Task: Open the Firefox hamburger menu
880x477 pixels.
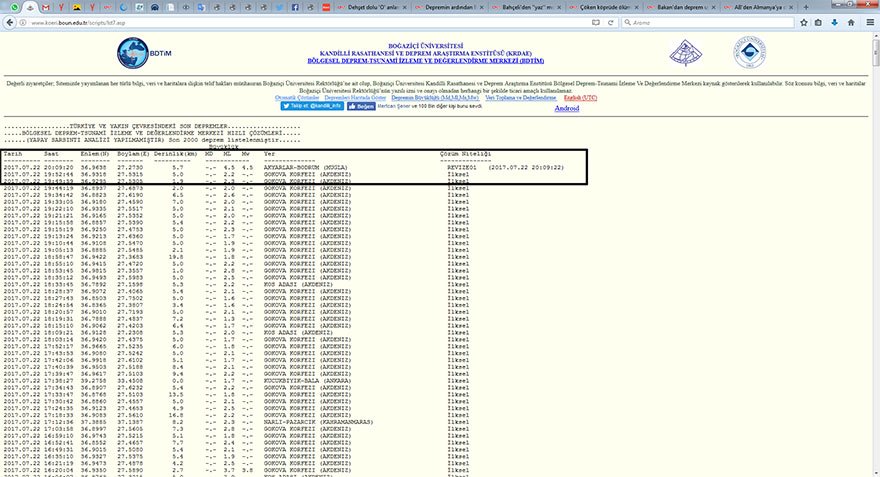Action: [870, 20]
